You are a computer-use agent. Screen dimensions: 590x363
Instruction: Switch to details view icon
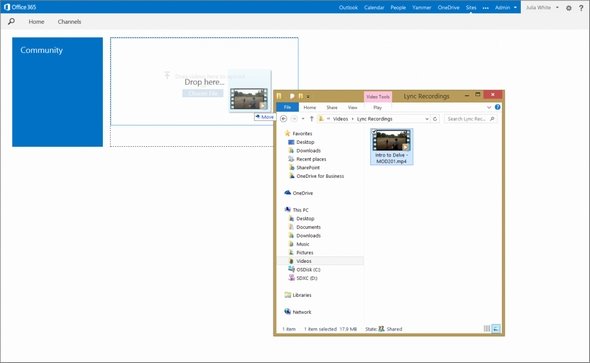487,329
